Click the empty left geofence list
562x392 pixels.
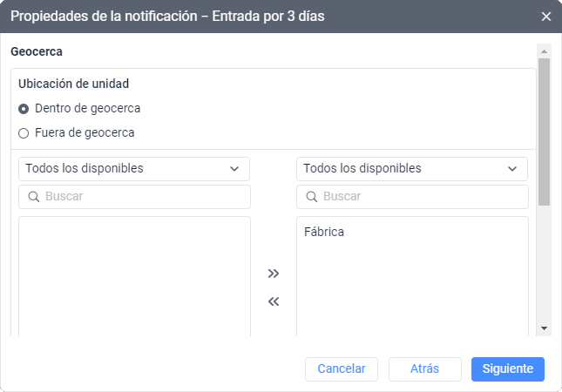coord(134,274)
